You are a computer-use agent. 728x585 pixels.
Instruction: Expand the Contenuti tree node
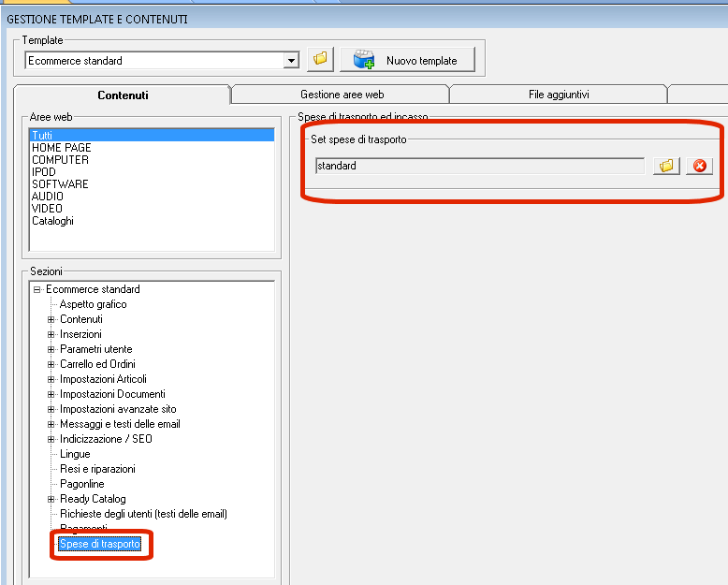click(51, 319)
